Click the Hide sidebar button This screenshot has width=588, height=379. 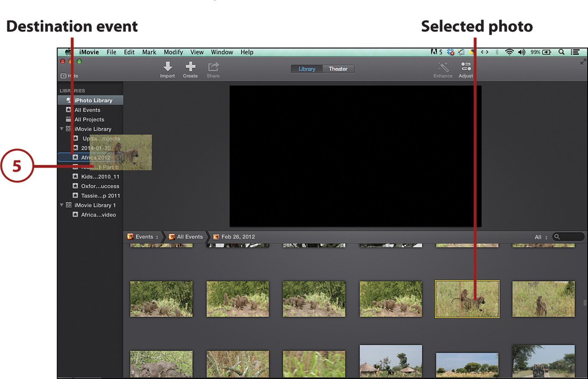tap(69, 76)
